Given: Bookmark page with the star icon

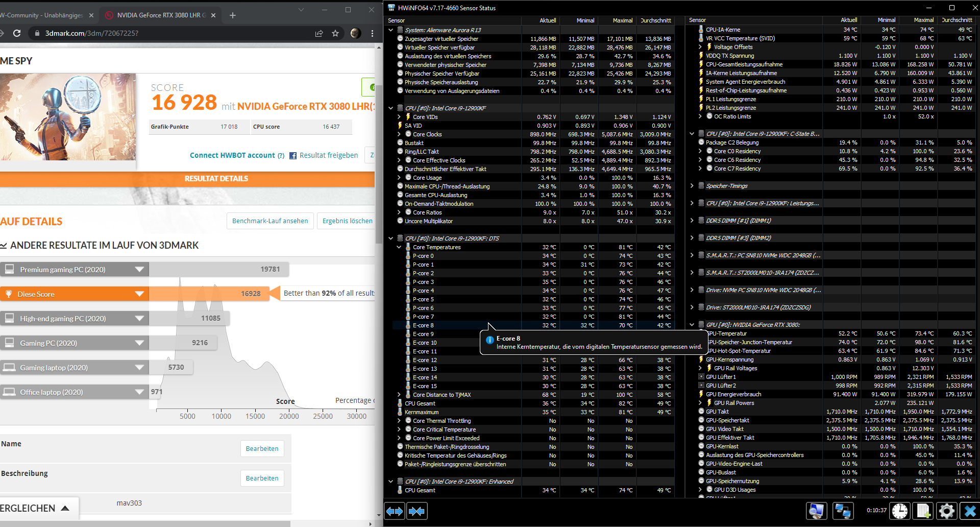Looking at the screenshot, I should [335, 33].
